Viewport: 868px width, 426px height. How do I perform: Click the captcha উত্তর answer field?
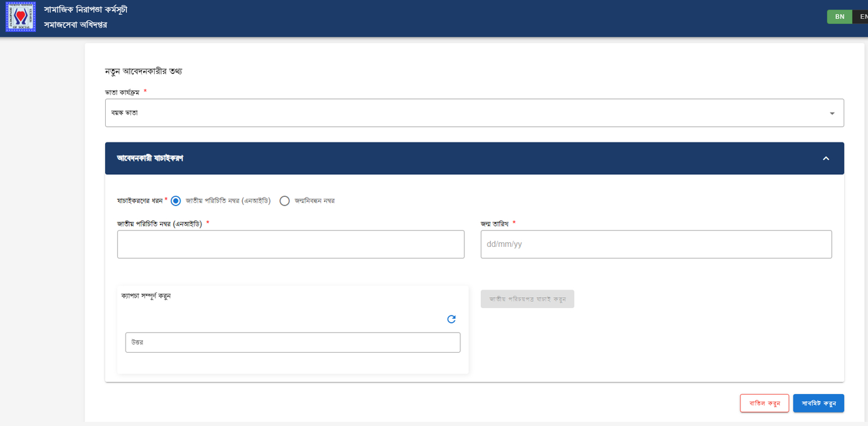[x=293, y=343]
